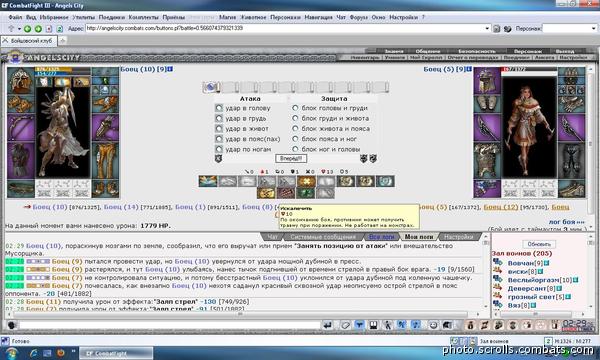Click the stop page loading icon

49,29
